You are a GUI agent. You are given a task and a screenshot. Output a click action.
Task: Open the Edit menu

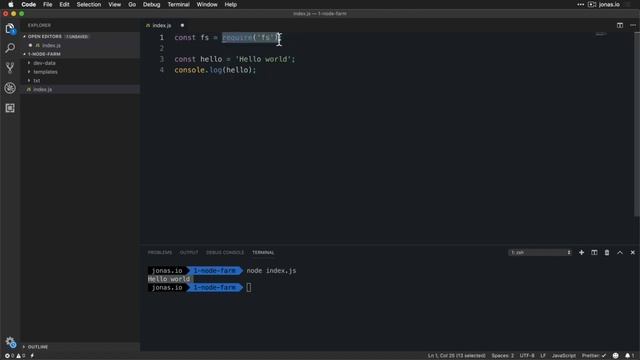pyautogui.click(x=64, y=4)
